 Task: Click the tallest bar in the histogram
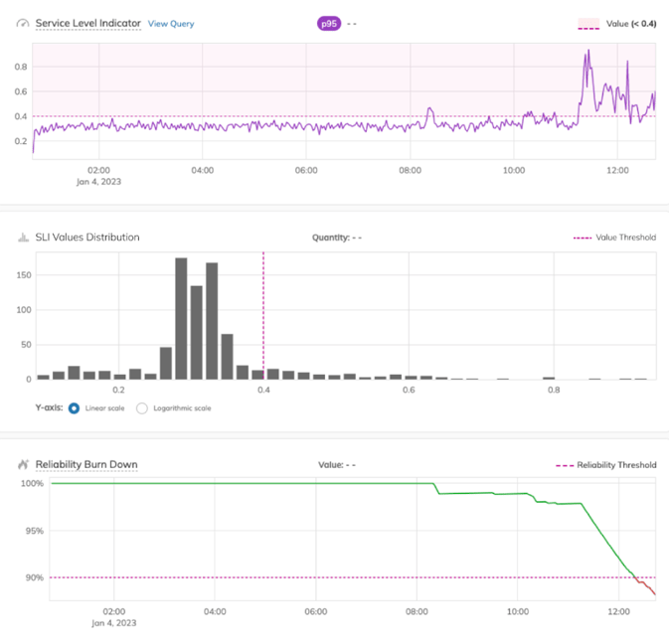click(181, 318)
